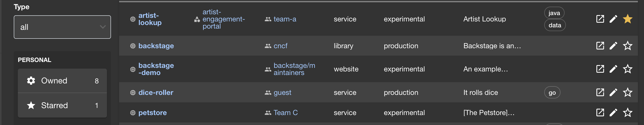Viewport: 644px width, 125px height.
Task: Star the backstage library
Action: [x=627, y=46]
